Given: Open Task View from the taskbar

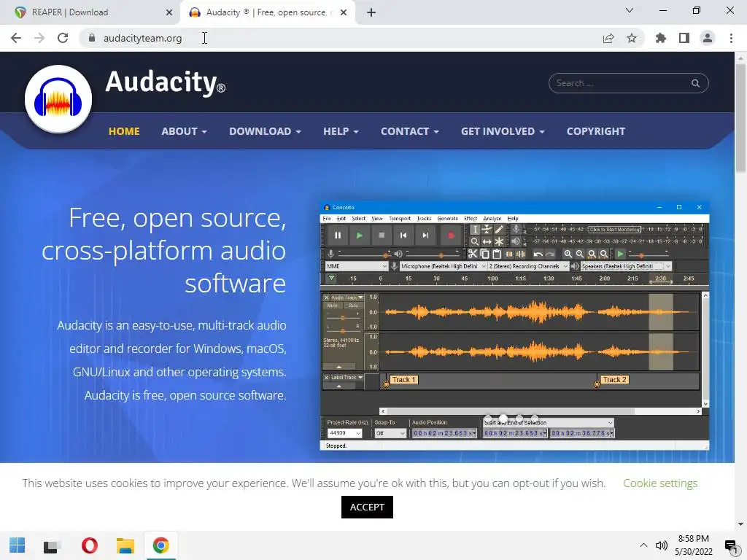Looking at the screenshot, I should [x=51, y=545].
